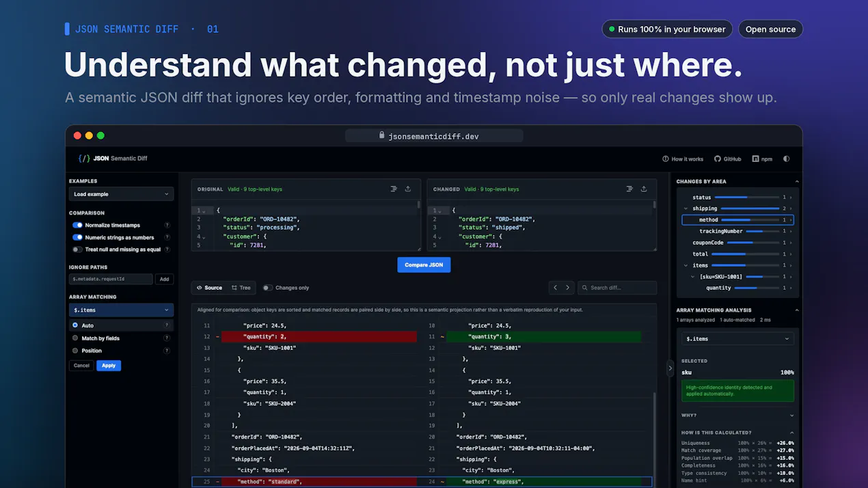This screenshot has width=868, height=488.
Task: Go to the next diff with right arrow
Action: click(567, 288)
